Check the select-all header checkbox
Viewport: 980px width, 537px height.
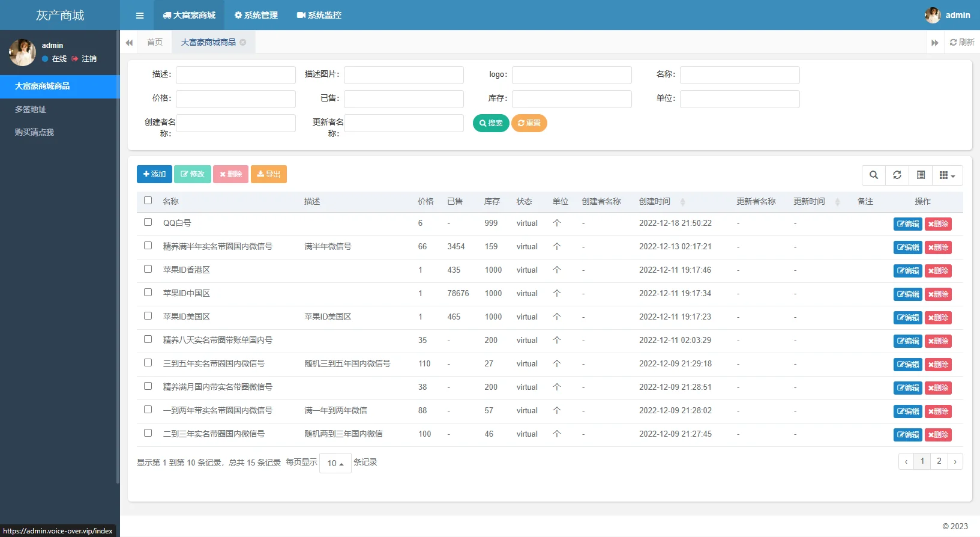click(148, 201)
